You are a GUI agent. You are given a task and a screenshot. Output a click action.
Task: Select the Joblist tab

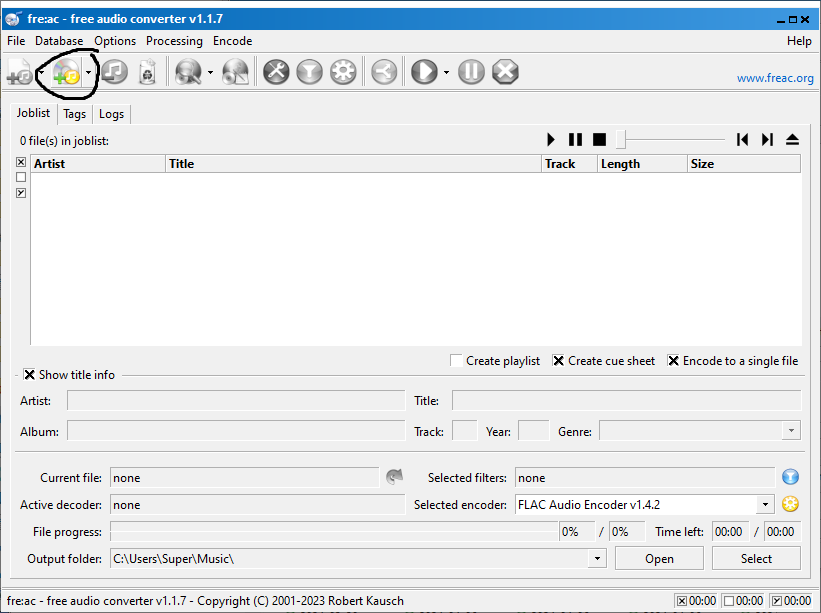point(33,113)
